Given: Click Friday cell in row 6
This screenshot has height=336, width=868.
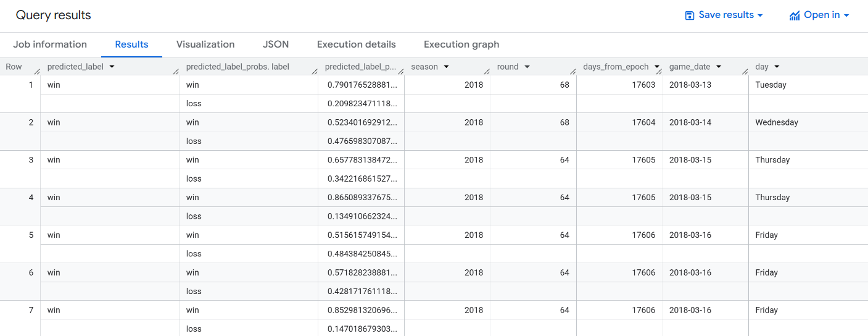Looking at the screenshot, I should point(766,273).
